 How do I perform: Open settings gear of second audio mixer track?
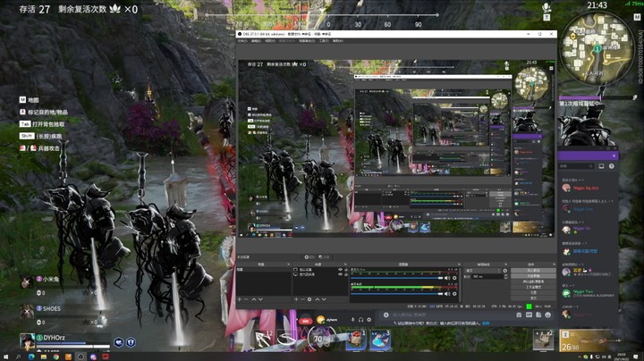[454, 294]
